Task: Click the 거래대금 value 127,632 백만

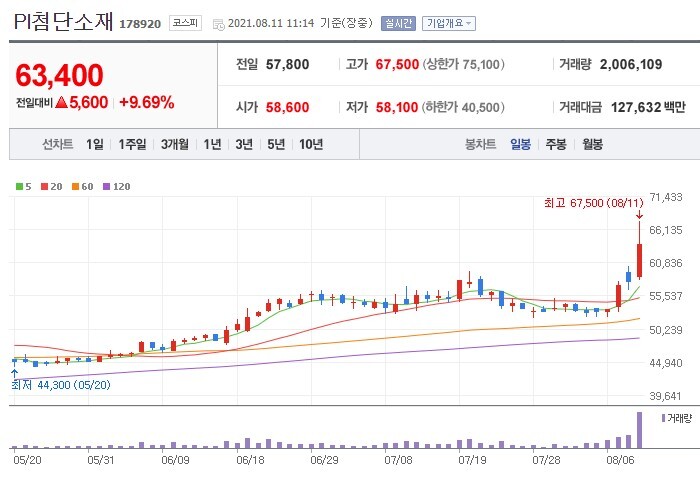Action: click(648, 107)
